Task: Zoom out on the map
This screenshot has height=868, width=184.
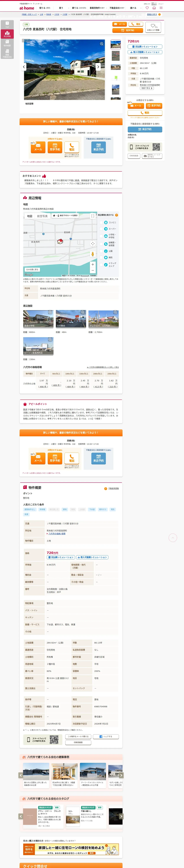Action: pyautogui.click(x=93, y=270)
